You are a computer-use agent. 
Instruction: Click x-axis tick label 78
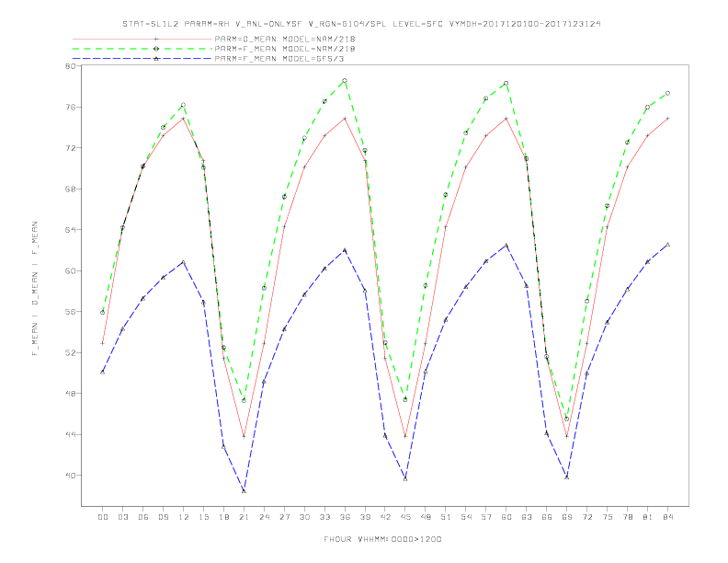pos(628,517)
